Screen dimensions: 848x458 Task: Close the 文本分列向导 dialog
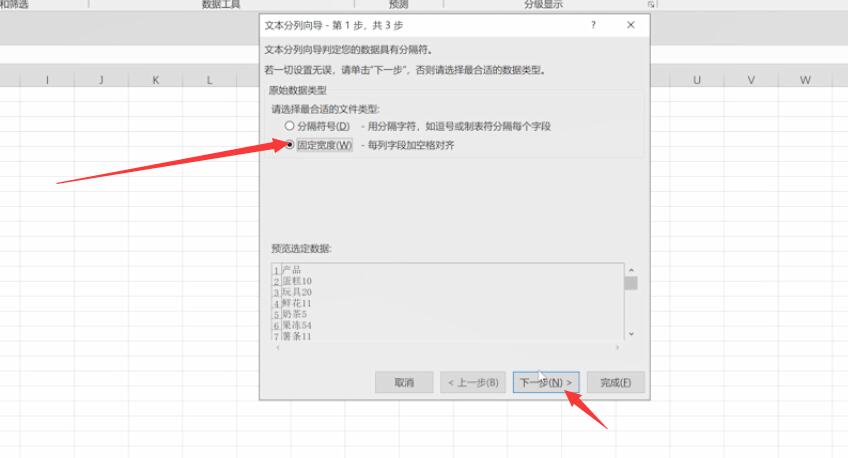[631, 25]
